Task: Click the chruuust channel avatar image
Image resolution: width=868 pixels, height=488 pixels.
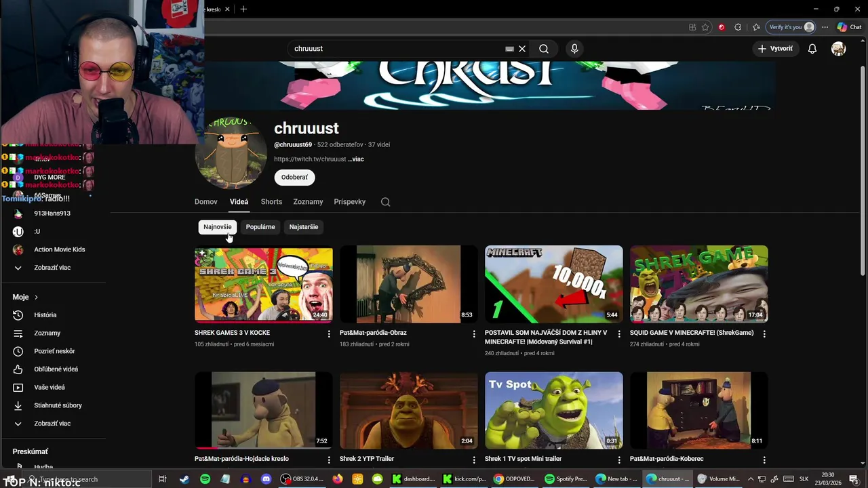Action: [231, 153]
